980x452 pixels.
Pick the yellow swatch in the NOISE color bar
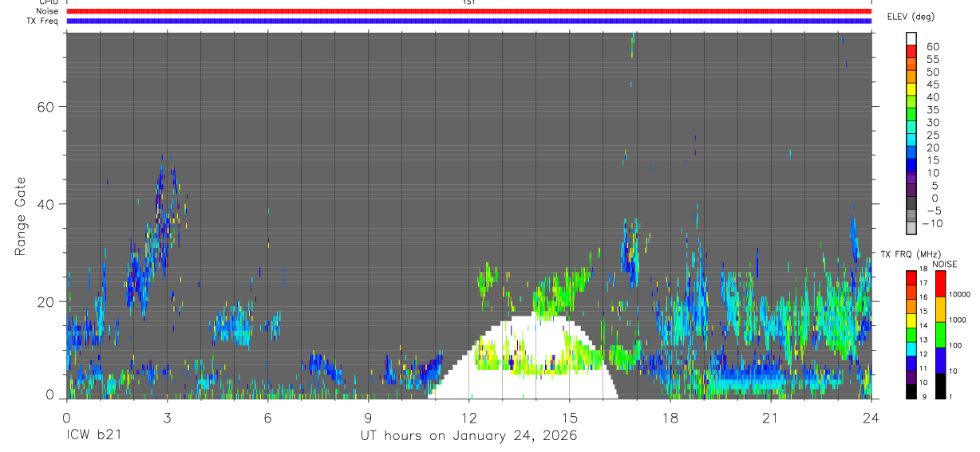click(x=941, y=309)
